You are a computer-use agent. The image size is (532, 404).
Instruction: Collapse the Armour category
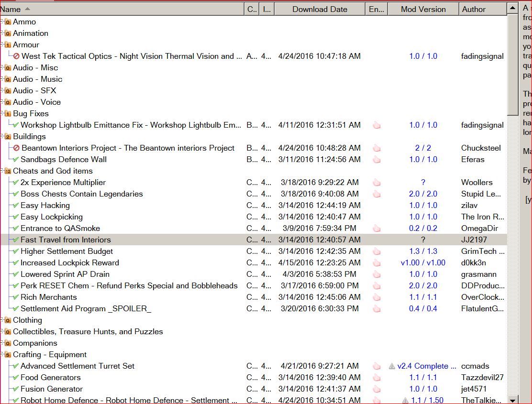[x=2, y=45]
